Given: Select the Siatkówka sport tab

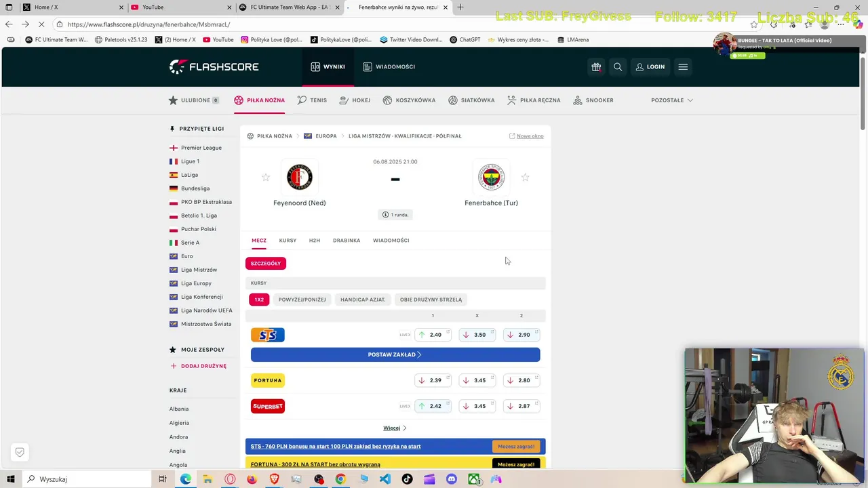Looking at the screenshot, I should pos(471,100).
